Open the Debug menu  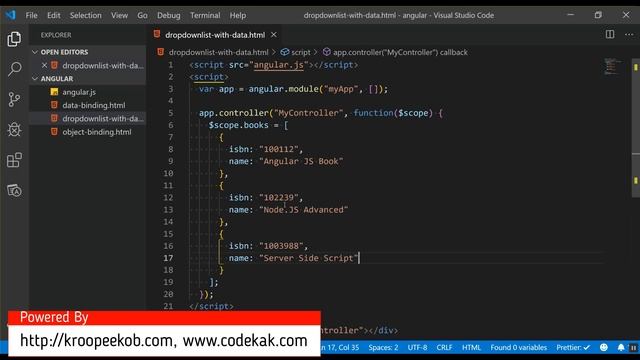coord(169,15)
